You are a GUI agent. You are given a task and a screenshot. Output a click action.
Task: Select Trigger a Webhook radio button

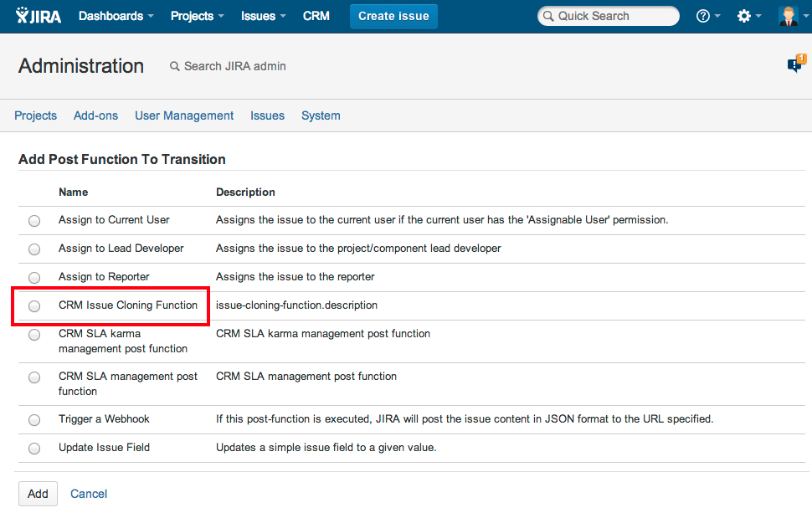34,420
